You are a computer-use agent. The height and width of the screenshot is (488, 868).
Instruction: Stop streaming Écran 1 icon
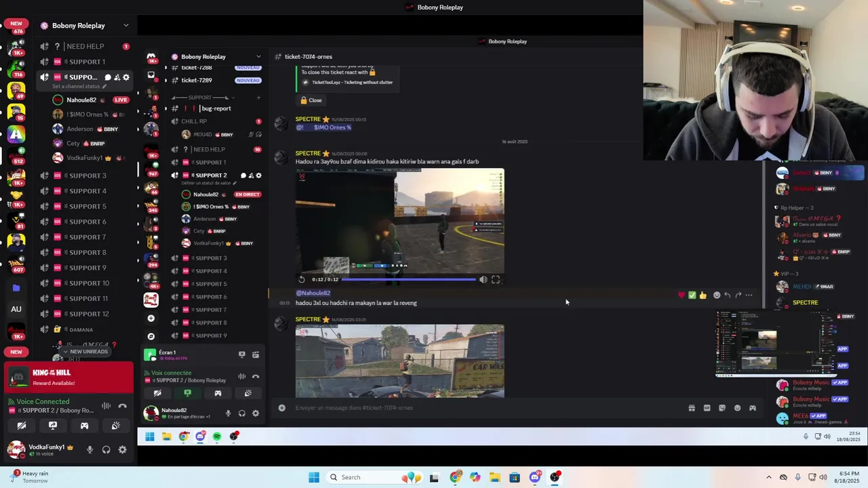coord(242,354)
